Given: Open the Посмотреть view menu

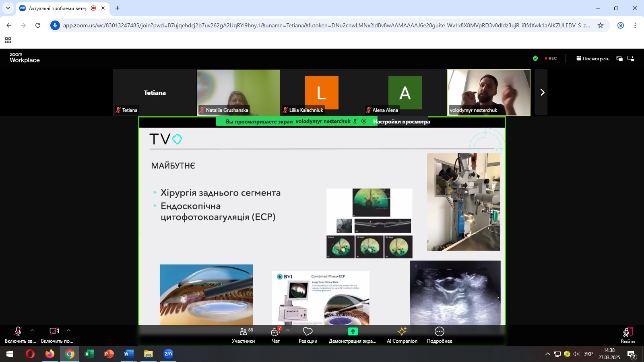Looking at the screenshot, I should tap(592, 58).
